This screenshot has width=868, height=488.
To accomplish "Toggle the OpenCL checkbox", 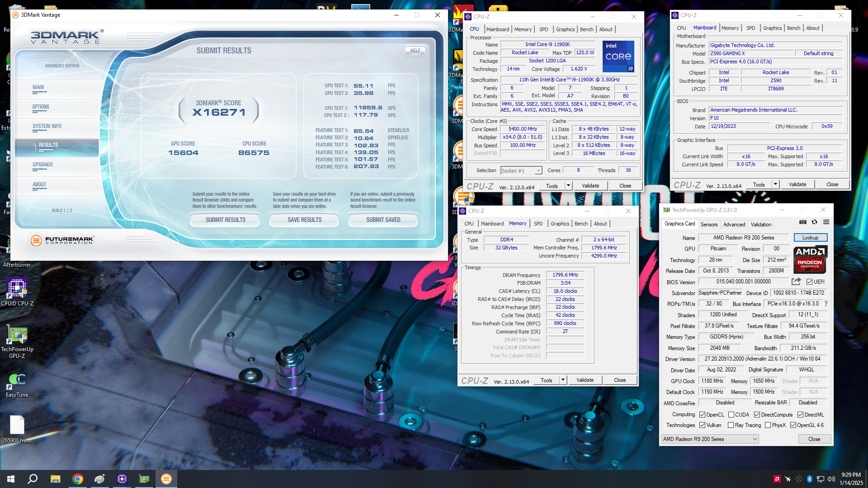I will 702,414.
